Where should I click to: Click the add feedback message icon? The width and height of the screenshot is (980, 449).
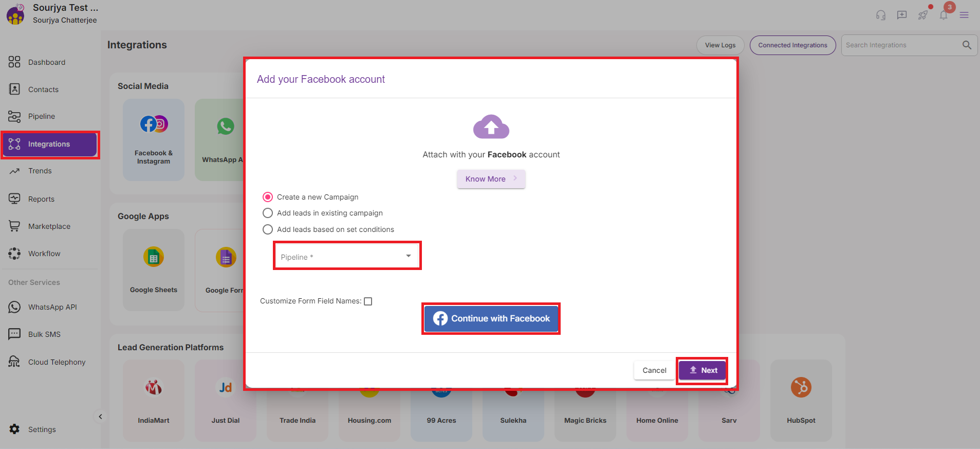[x=902, y=15]
